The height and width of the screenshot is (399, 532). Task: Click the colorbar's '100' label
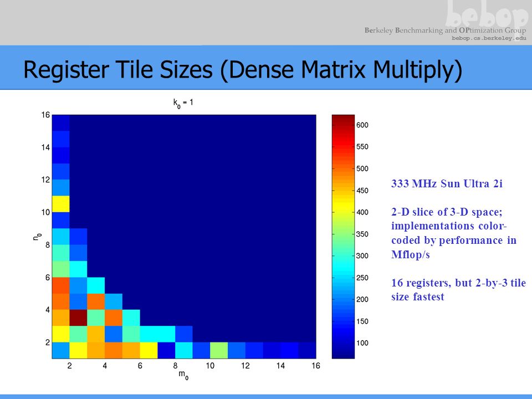[362, 343]
